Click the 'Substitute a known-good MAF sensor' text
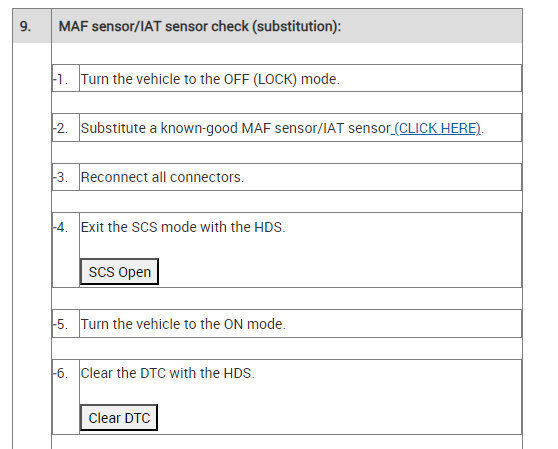Screen dimensions: 558x449 point(236,128)
